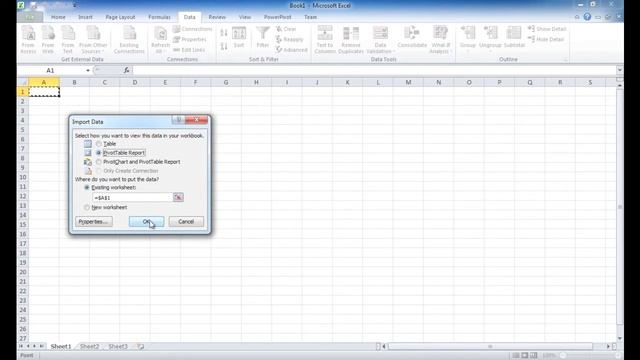Click Properties in the Connections group
640x360 pixels.
point(190,40)
